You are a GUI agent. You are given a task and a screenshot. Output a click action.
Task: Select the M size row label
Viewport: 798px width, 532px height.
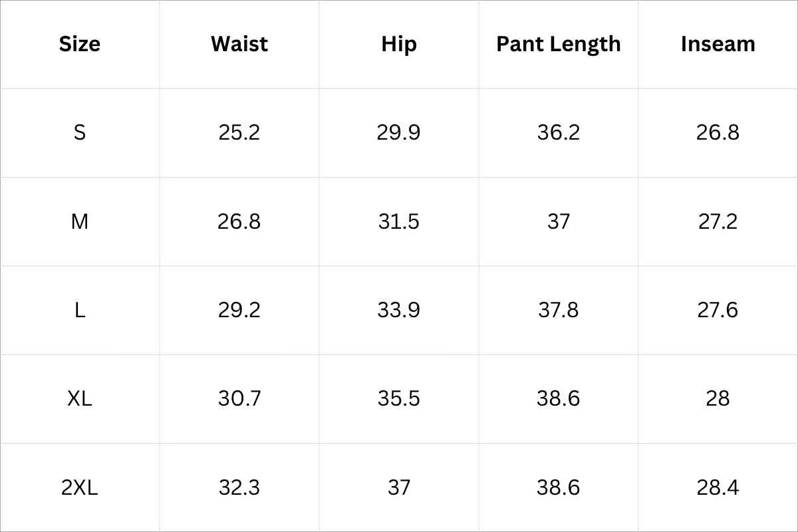(x=80, y=221)
